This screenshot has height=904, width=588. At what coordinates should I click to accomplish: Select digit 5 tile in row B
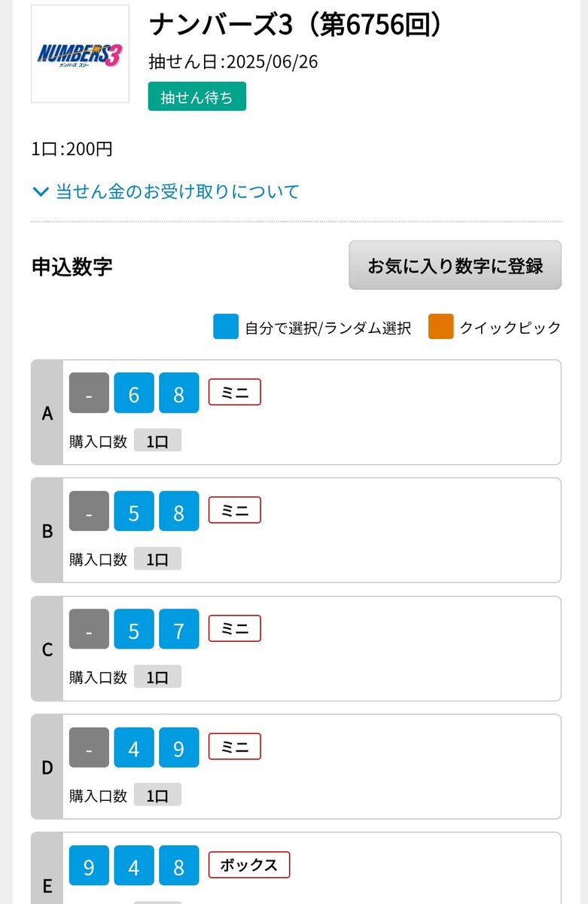[x=134, y=511]
